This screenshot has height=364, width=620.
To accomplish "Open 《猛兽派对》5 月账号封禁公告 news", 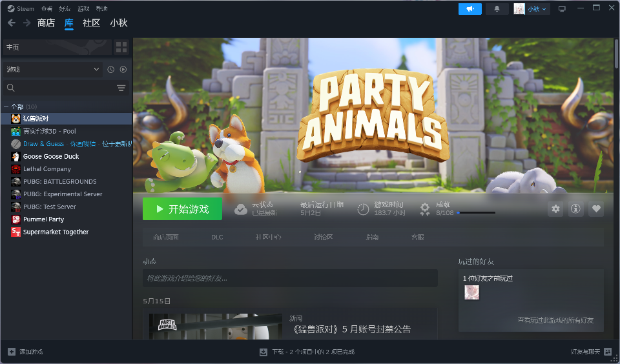I will coord(351,329).
